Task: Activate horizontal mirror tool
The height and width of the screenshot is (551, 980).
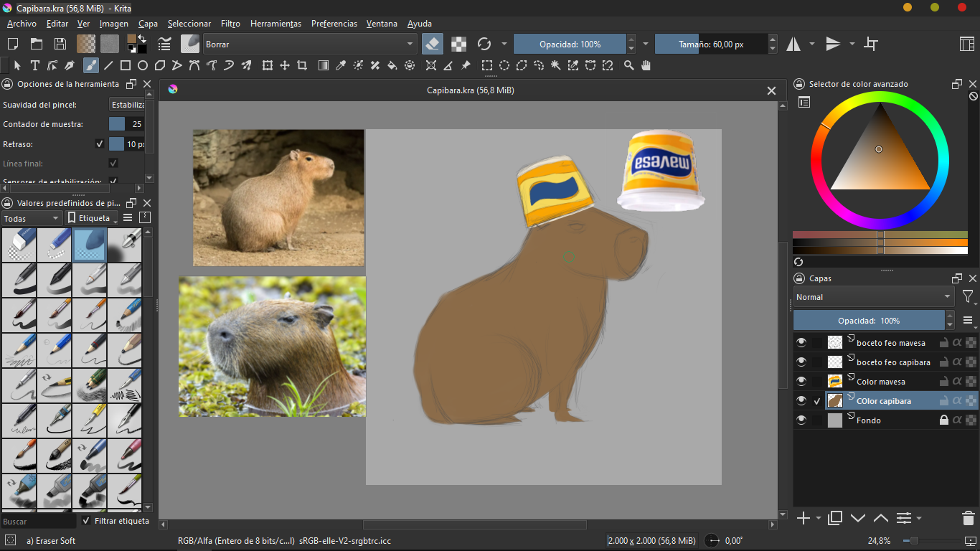Action: tap(793, 44)
